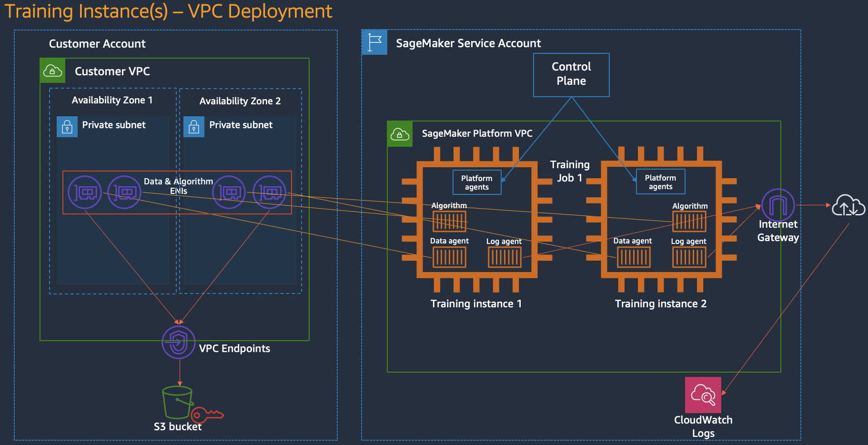Select the Data agent container in Training instance 2

coord(634,257)
